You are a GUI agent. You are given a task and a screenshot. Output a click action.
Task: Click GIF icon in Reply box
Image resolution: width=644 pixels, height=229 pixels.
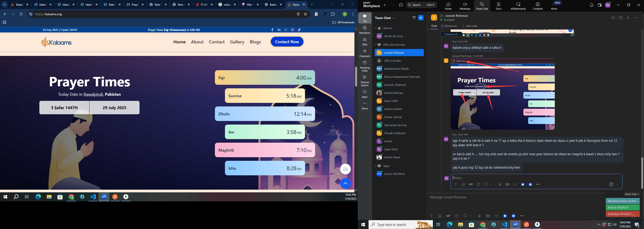click(471, 184)
